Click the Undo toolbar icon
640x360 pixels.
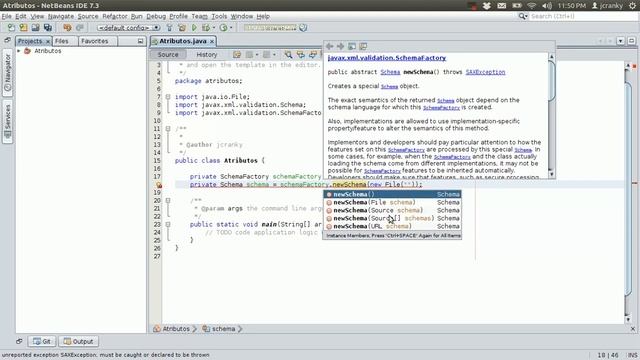pyautogui.click(x=67, y=28)
